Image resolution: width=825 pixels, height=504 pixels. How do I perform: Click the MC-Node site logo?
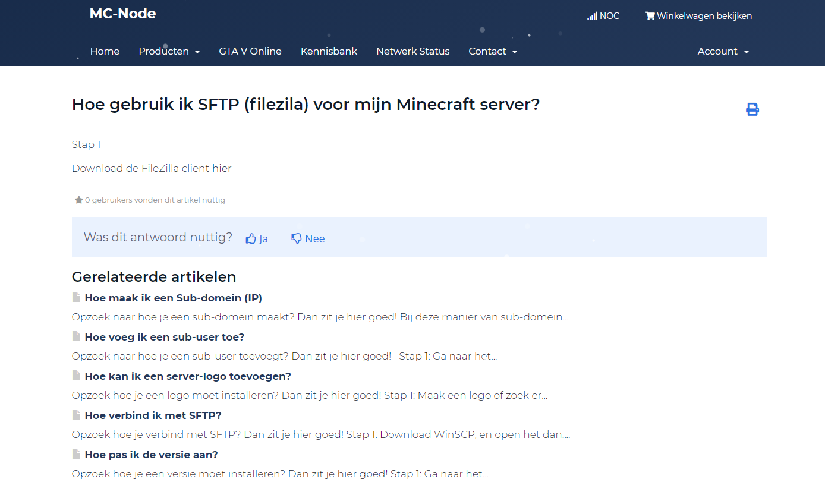point(122,14)
